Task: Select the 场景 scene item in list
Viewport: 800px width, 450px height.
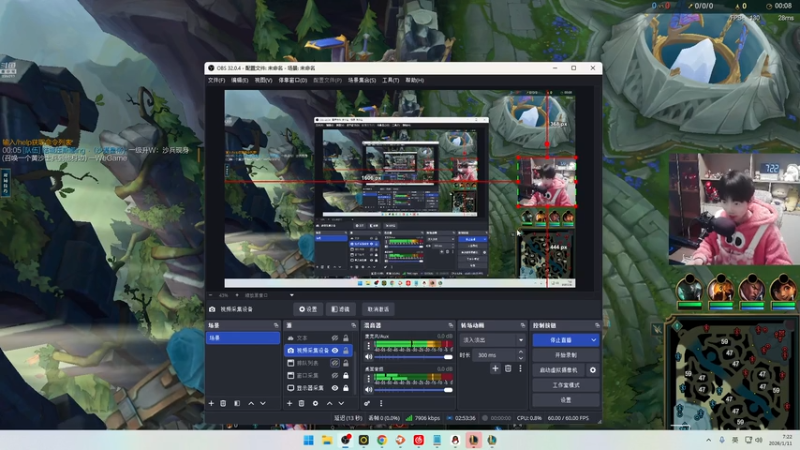Action: tap(243, 338)
